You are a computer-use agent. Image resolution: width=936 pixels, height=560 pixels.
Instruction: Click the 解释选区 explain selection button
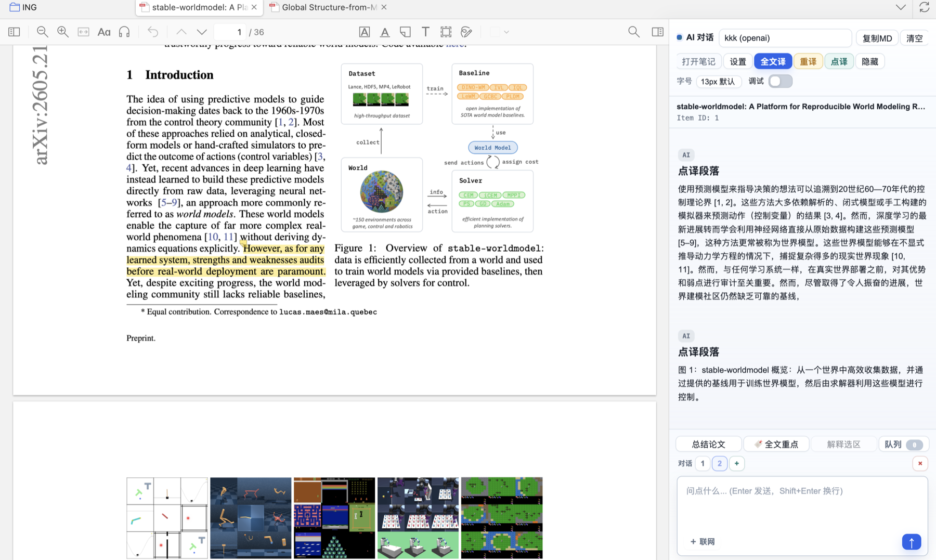tap(843, 444)
